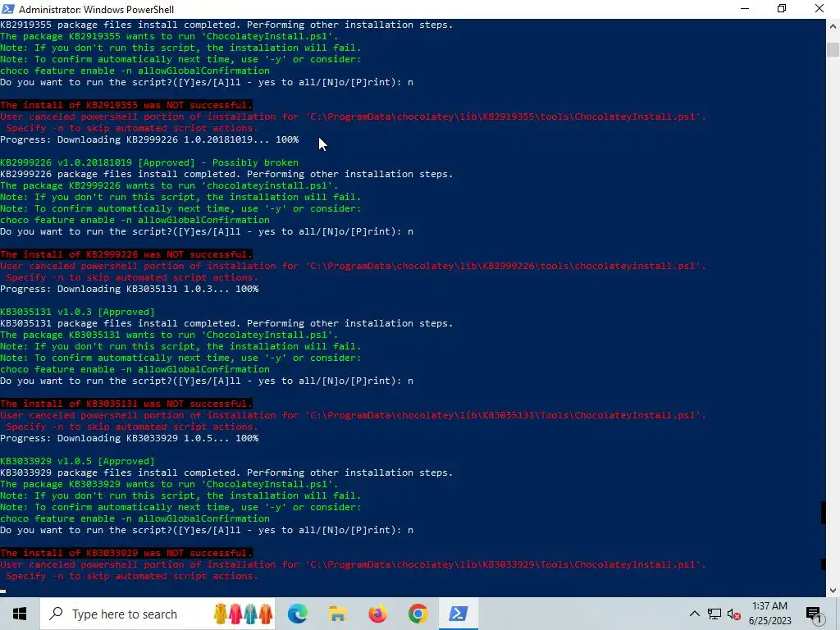Click 'KB2919355 package files install completed' line
The width and height of the screenshot is (840, 630).
[226, 25]
